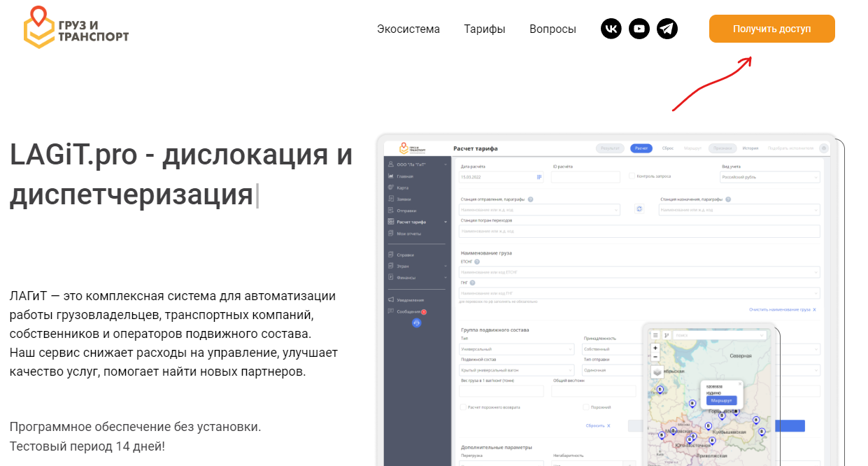Click map search Поиск field

(720, 335)
